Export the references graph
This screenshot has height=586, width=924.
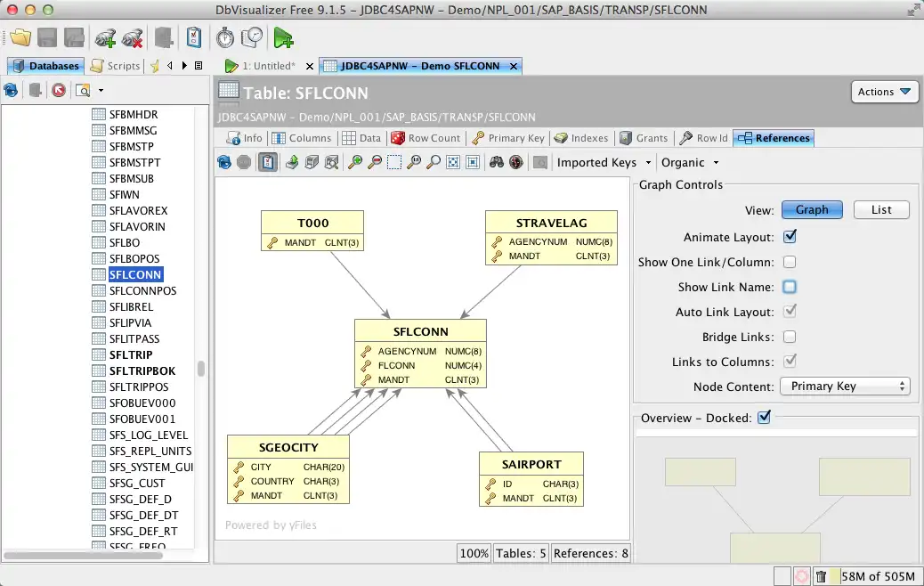(292, 162)
